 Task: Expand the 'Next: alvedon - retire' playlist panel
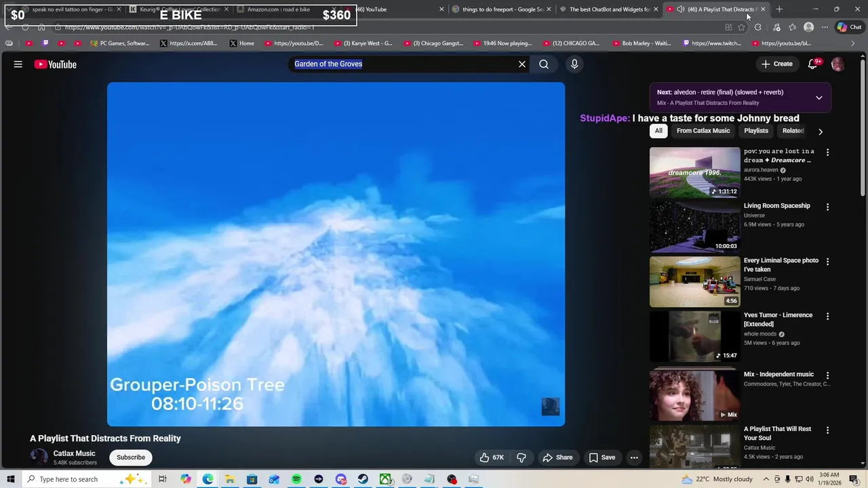pos(819,98)
